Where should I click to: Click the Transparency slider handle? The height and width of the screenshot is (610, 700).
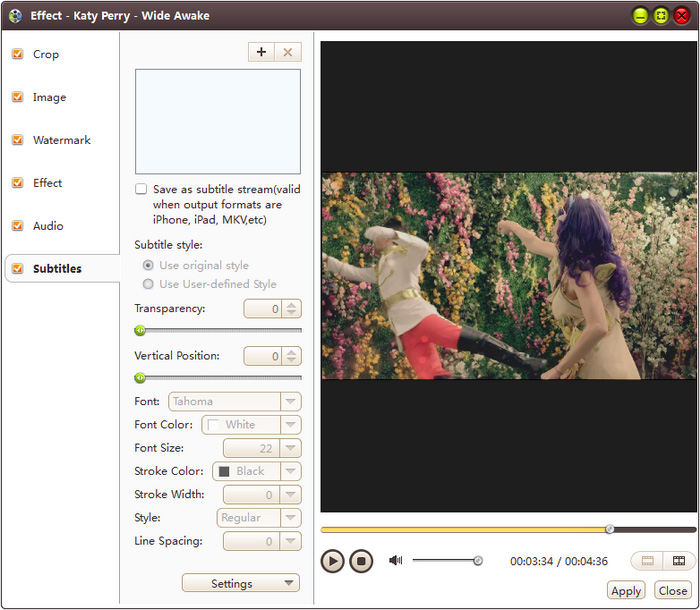point(140,330)
